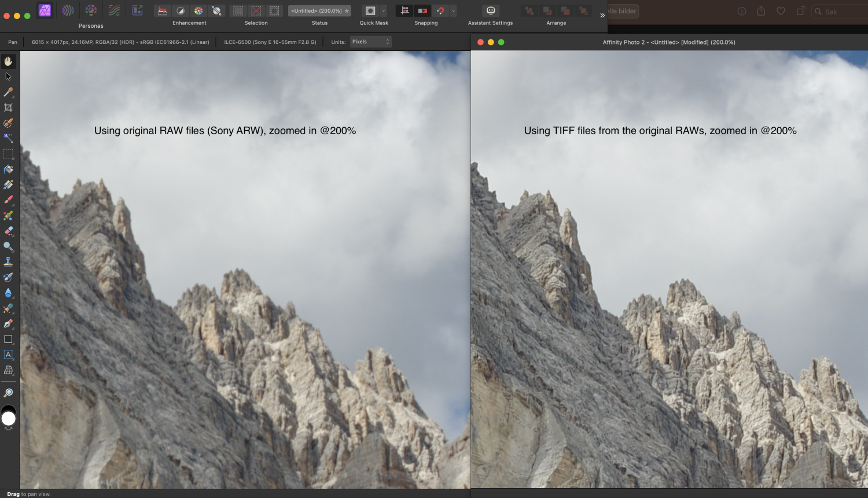Select the Artistic Text tool
Viewport: 868px width, 498px height.
click(8, 355)
